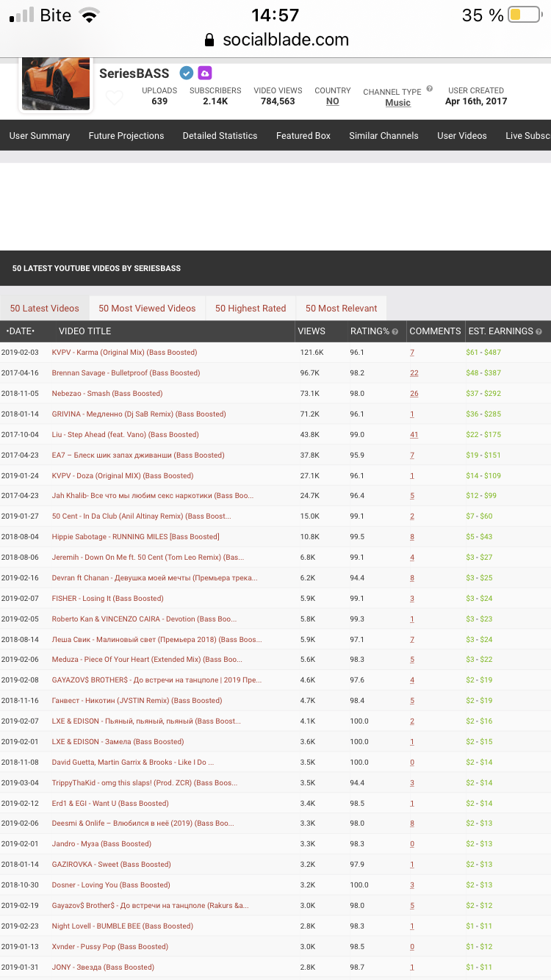Open Featured Box menu item
Viewport: 551px width, 980px height.
pyautogui.click(x=303, y=136)
